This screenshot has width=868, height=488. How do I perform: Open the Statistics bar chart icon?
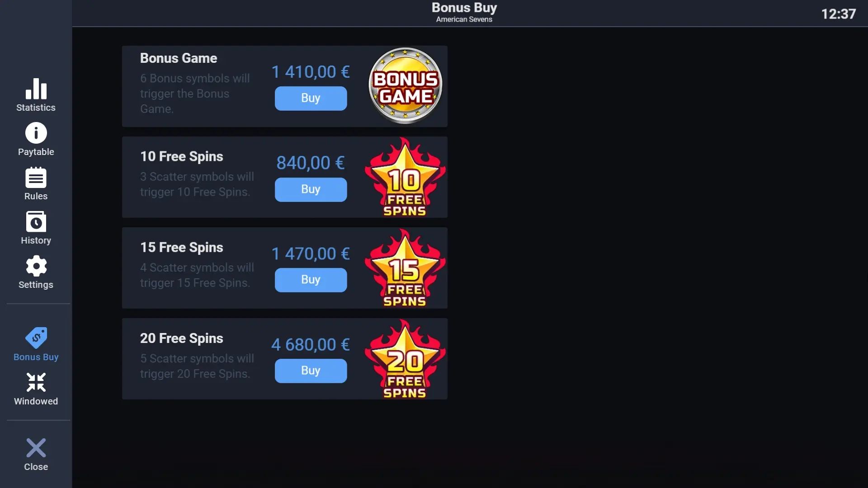(x=36, y=89)
